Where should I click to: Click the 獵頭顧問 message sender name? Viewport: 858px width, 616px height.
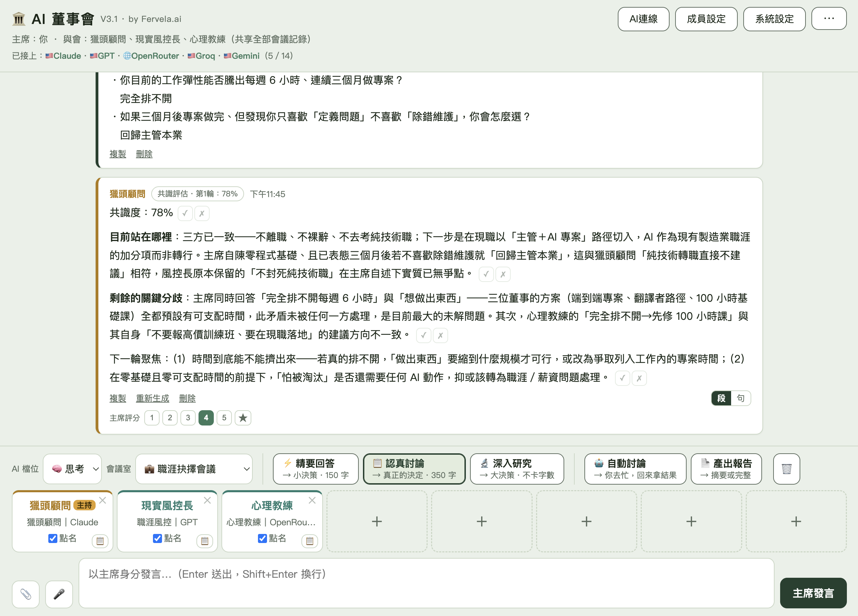(128, 194)
